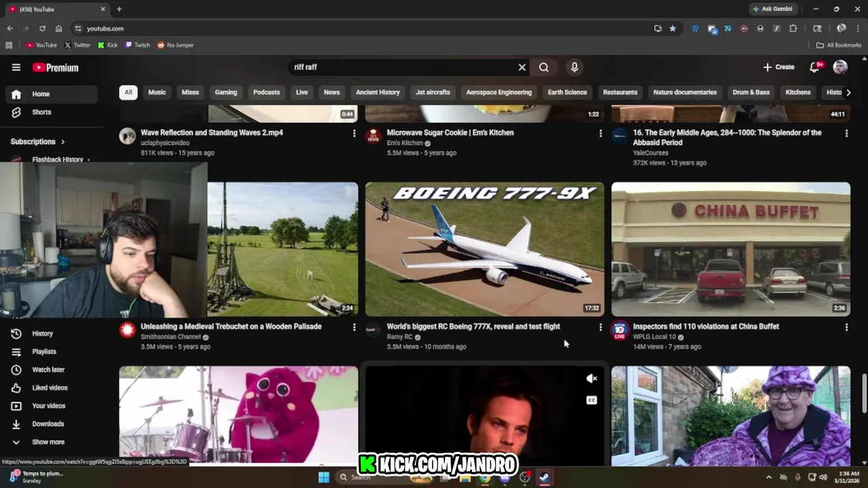Image resolution: width=868 pixels, height=488 pixels.
Task: Open the uclaphysicsvideo channel link
Action: tap(165, 143)
